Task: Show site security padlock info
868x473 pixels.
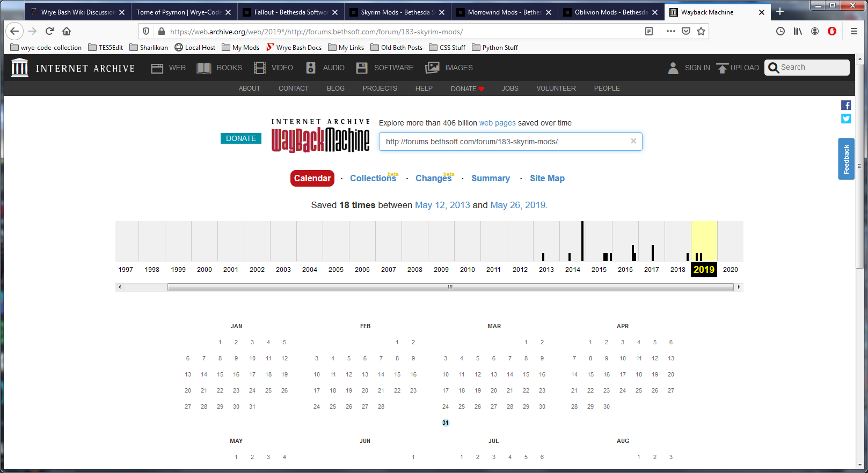Action: [161, 32]
